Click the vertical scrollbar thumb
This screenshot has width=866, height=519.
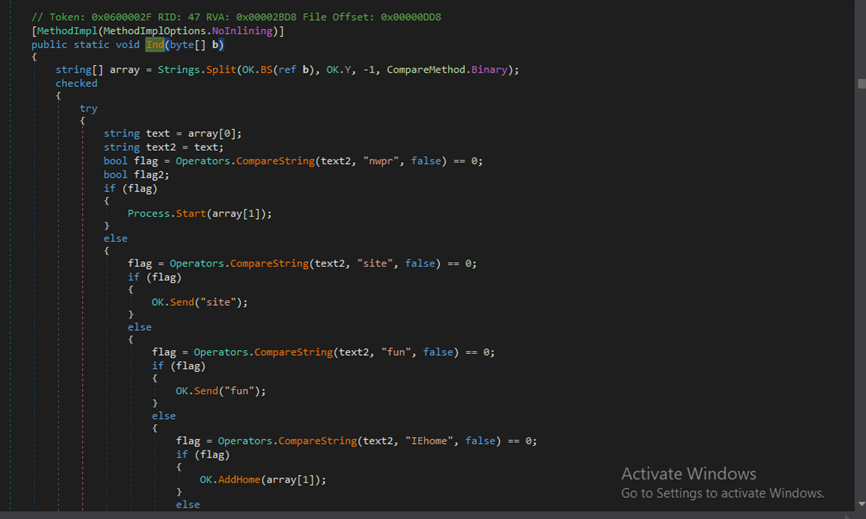point(862,83)
